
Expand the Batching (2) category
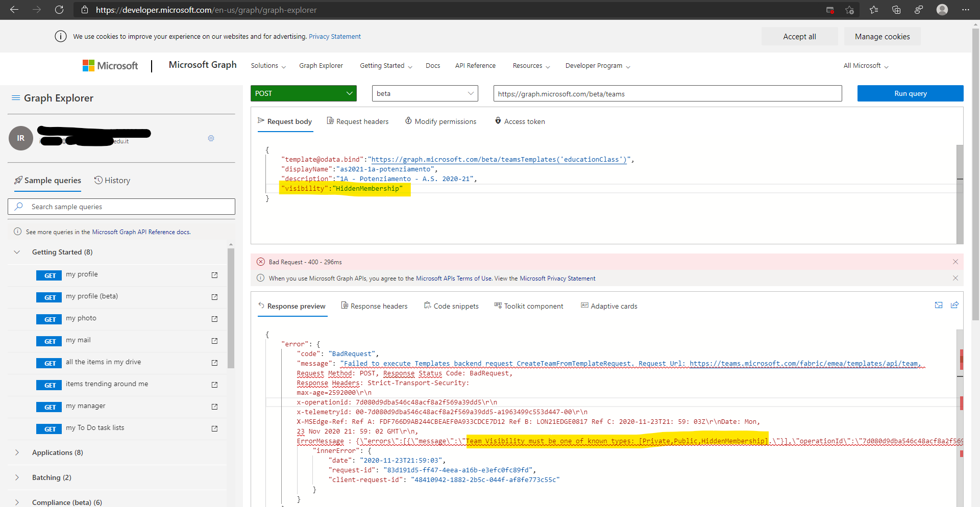(x=17, y=477)
